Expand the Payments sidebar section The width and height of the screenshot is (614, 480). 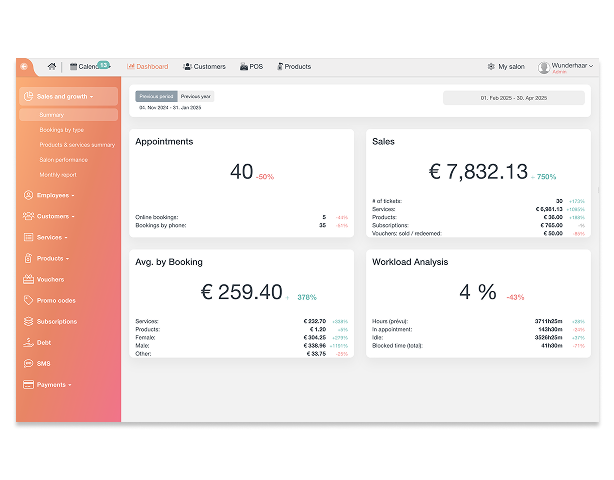(x=54, y=385)
